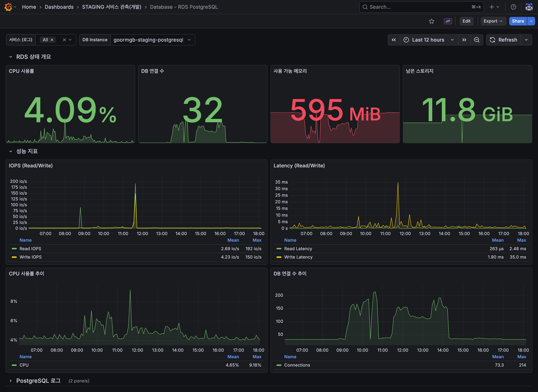Viewport: 538px width, 392px height.
Task: Zoom out the time range with magnifier icon
Action: 477,40
